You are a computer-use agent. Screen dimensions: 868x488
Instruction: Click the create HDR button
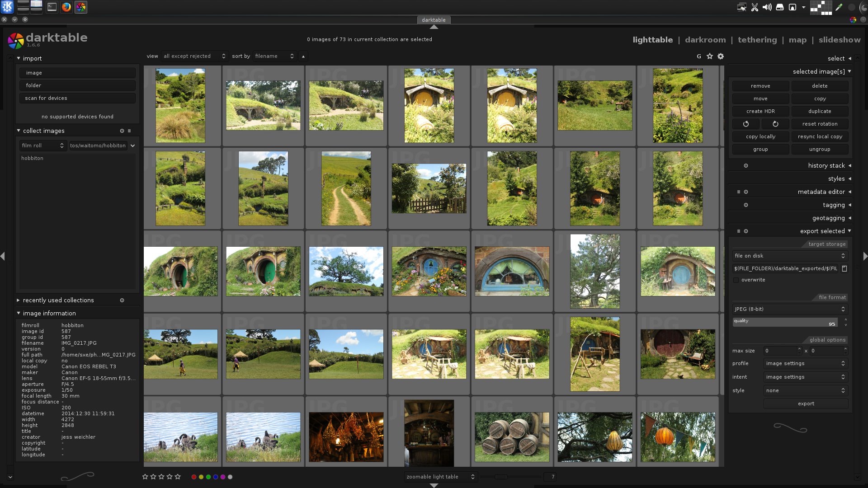click(760, 111)
